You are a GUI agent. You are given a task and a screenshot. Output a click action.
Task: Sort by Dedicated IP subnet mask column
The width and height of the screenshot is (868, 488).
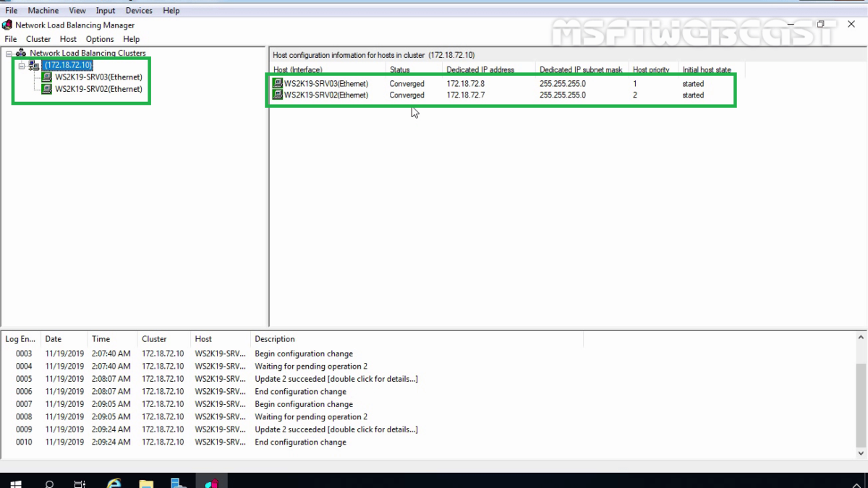coord(582,70)
